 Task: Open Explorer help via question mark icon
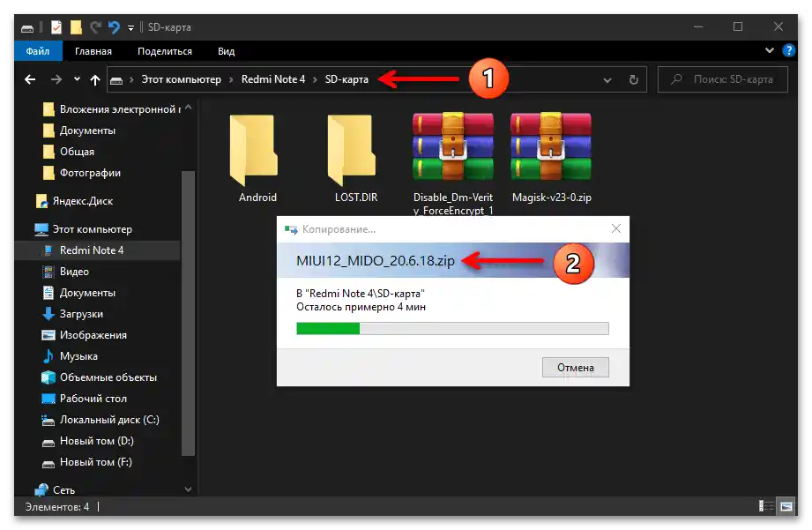(789, 50)
